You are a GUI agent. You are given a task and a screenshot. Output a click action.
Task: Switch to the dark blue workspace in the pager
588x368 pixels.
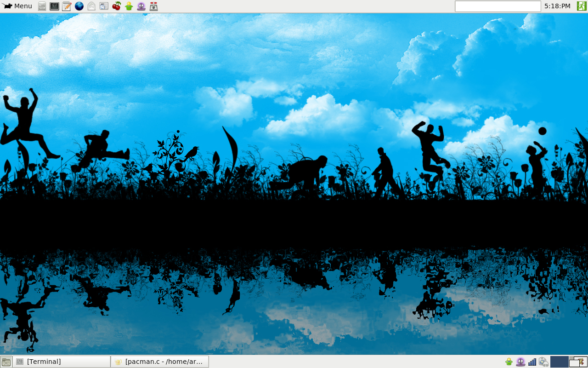(560, 362)
